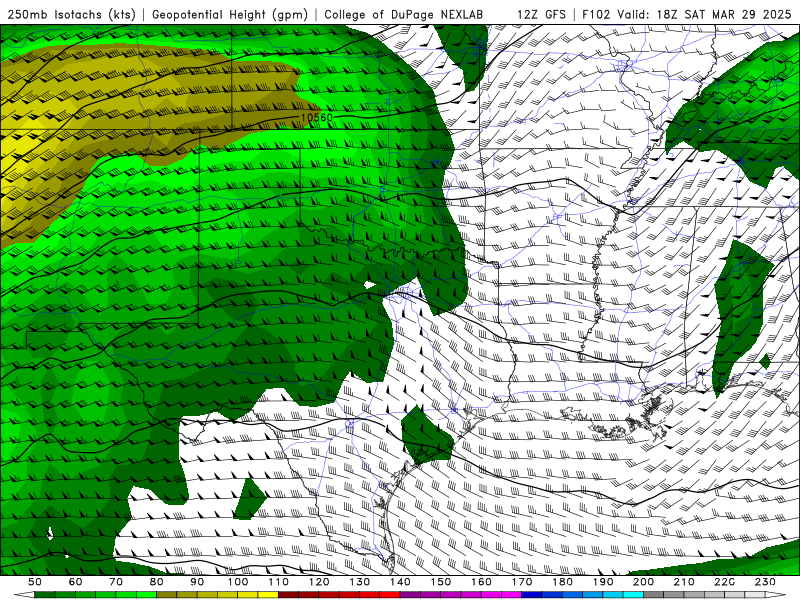Image resolution: width=800 pixels, height=600 pixels.
Task: Click the legend value 70
Action: [116, 582]
